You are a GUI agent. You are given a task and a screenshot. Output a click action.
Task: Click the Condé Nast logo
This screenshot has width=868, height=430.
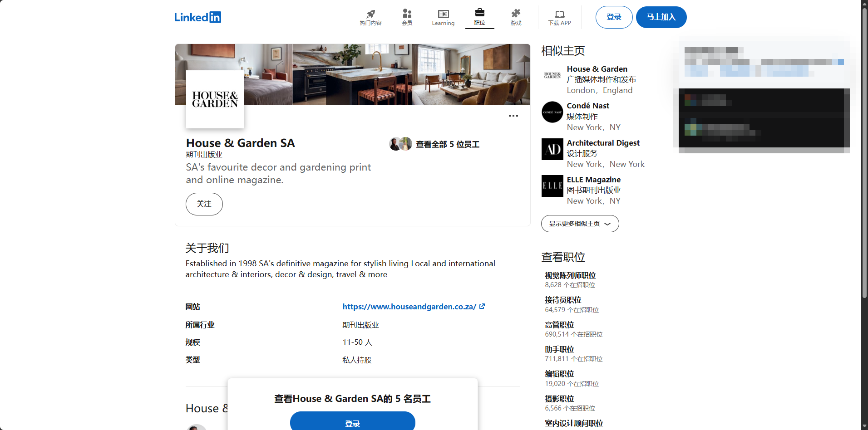[x=552, y=112]
